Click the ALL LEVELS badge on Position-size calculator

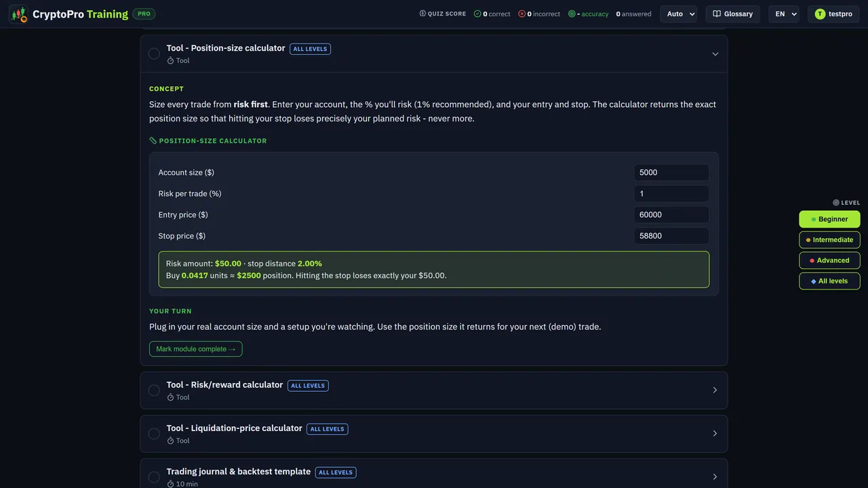click(x=310, y=49)
